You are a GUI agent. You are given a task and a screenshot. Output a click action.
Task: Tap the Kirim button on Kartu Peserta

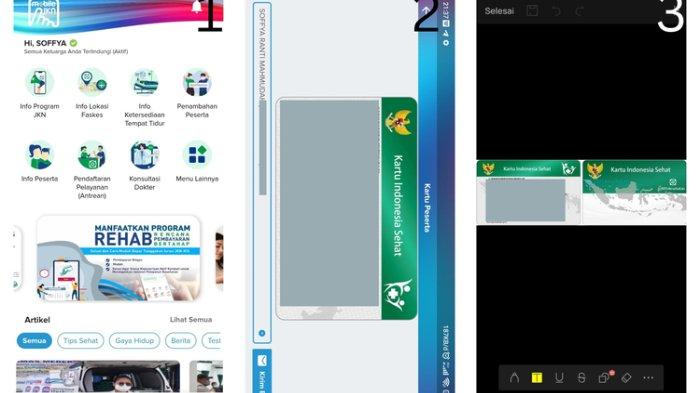point(262,371)
